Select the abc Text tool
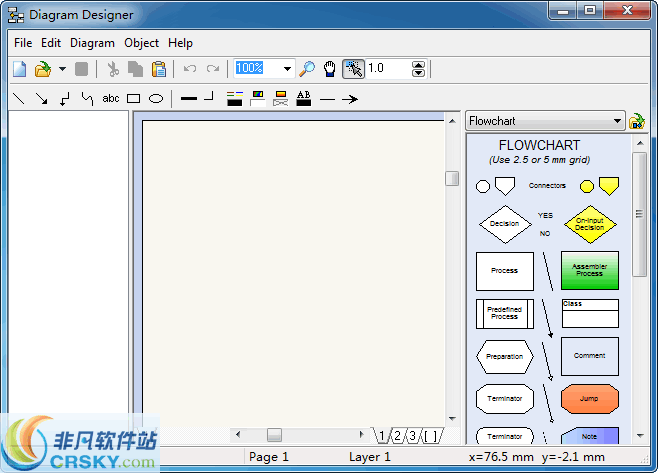This screenshot has height=473, width=658. 111,98
